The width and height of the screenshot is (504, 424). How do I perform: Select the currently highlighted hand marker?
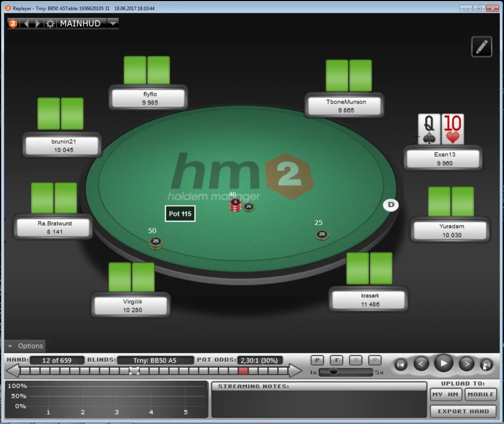[134, 371]
